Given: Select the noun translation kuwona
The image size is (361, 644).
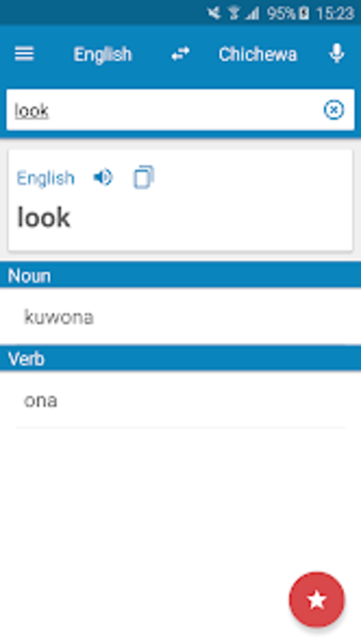Looking at the screenshot, I should point(59,317).
